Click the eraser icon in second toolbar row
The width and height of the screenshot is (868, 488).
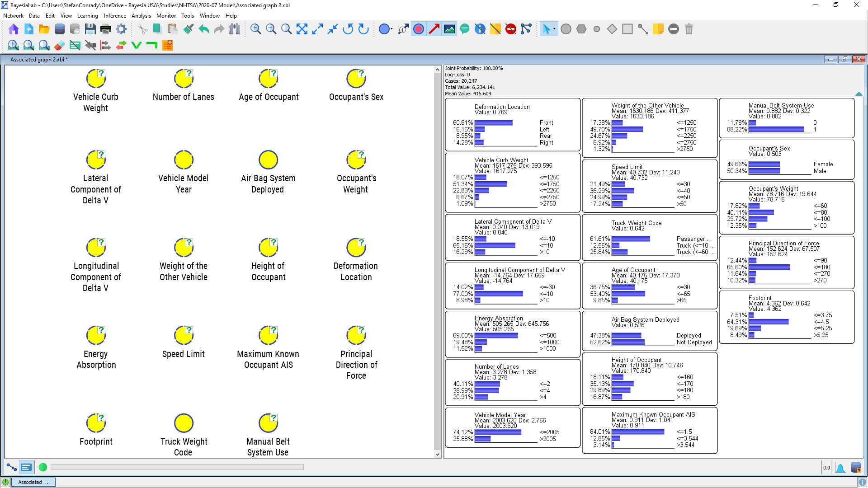(59, 45)
